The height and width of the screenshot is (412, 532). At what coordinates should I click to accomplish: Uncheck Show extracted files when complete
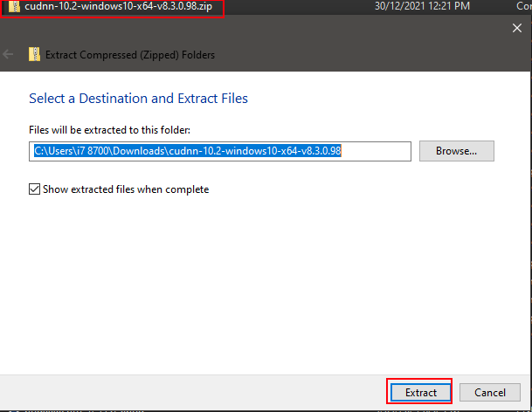coord(34,189)
